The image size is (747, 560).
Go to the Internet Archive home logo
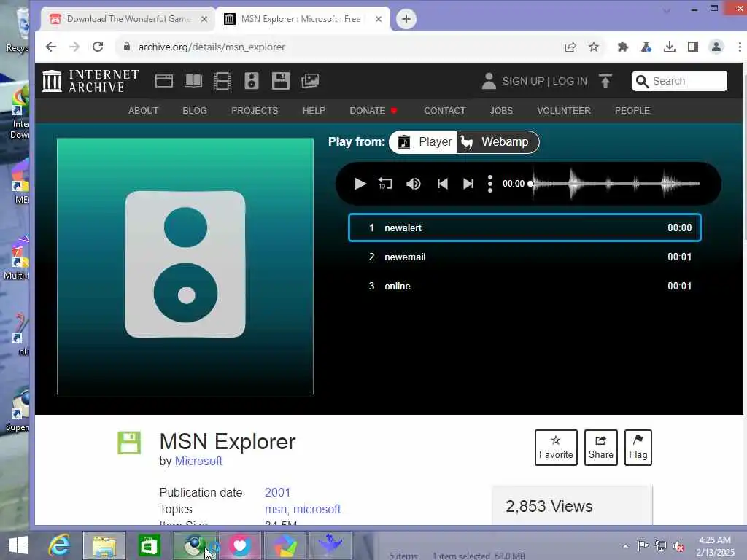coord(90,81)
